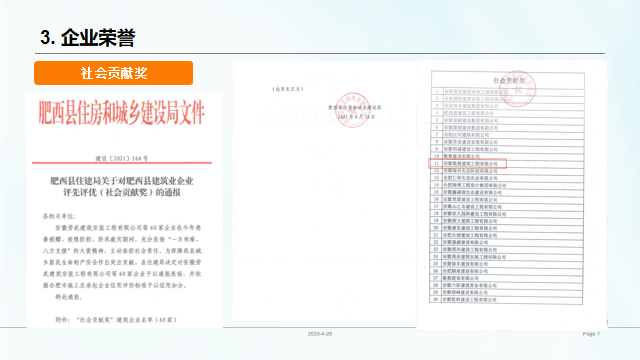Select the slide title 3. 企业荣誉
640x360 pixels.
tap(88, 38)
